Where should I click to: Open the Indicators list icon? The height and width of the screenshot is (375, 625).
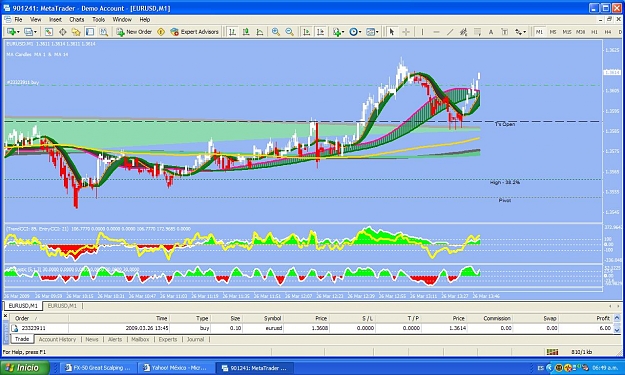[337, 32]
